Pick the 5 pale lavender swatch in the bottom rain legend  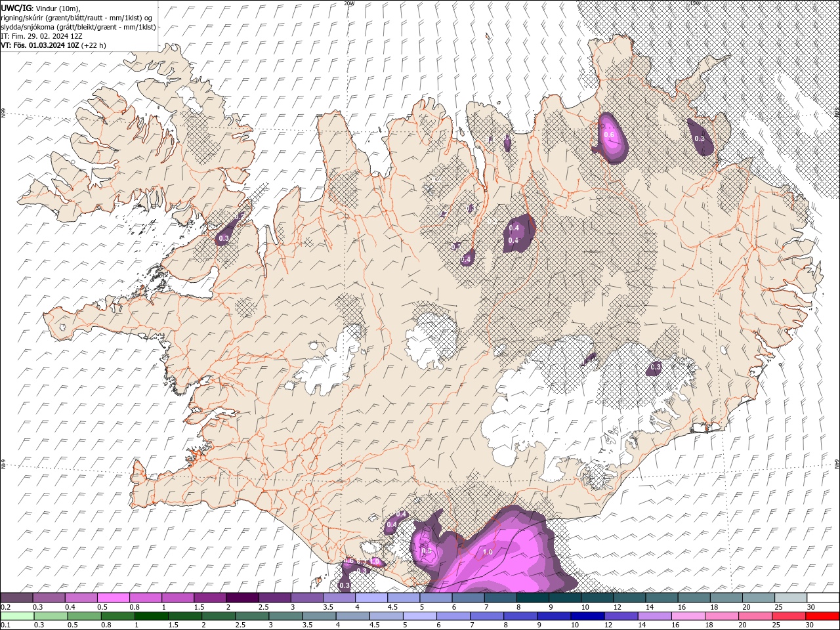(x=419, y=616)
